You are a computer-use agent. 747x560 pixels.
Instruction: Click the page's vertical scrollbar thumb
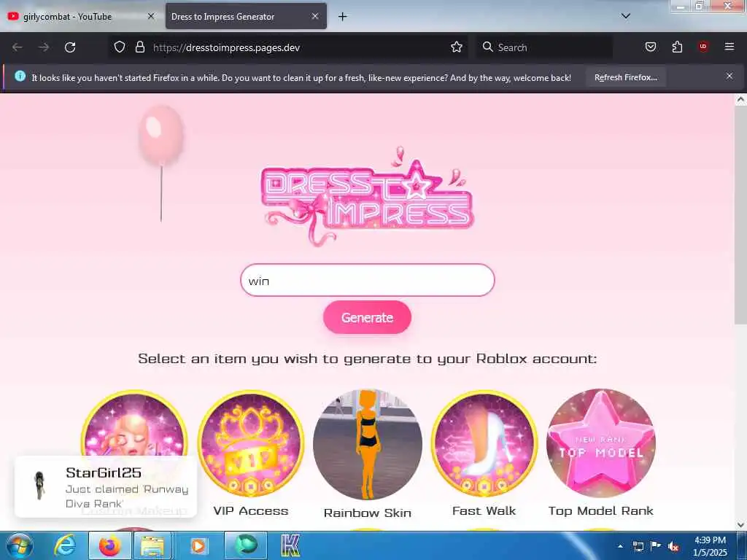740,215
